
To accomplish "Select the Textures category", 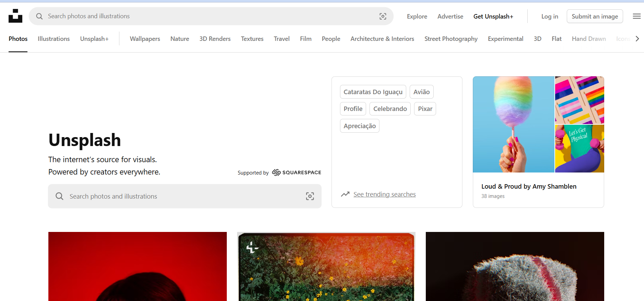I will click(x=252, y=39).
